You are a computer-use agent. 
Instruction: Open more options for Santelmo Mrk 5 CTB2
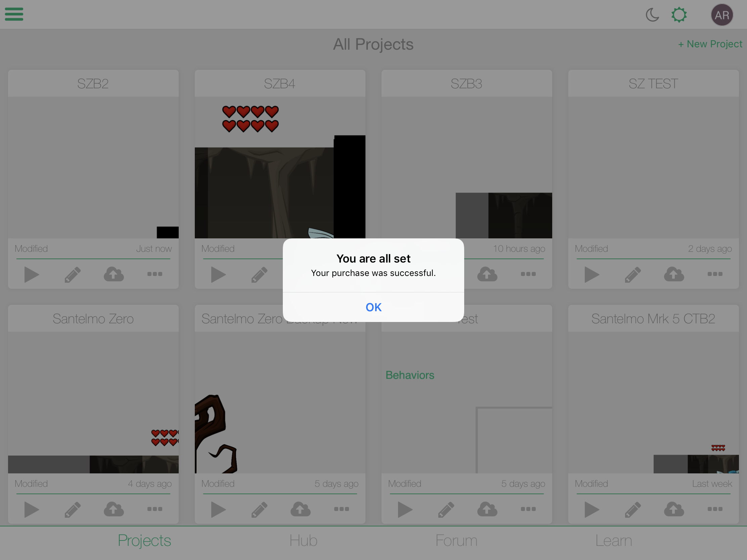[715, 509]
